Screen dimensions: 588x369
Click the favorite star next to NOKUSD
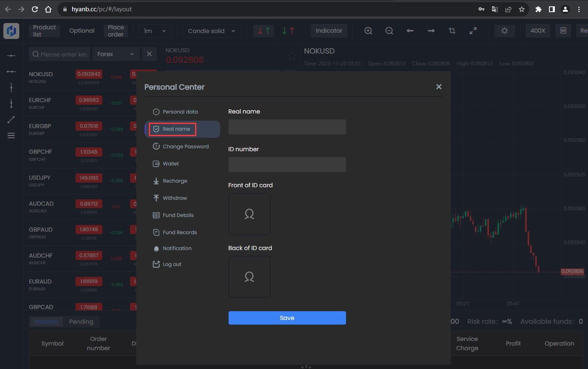tap(291, 55)
